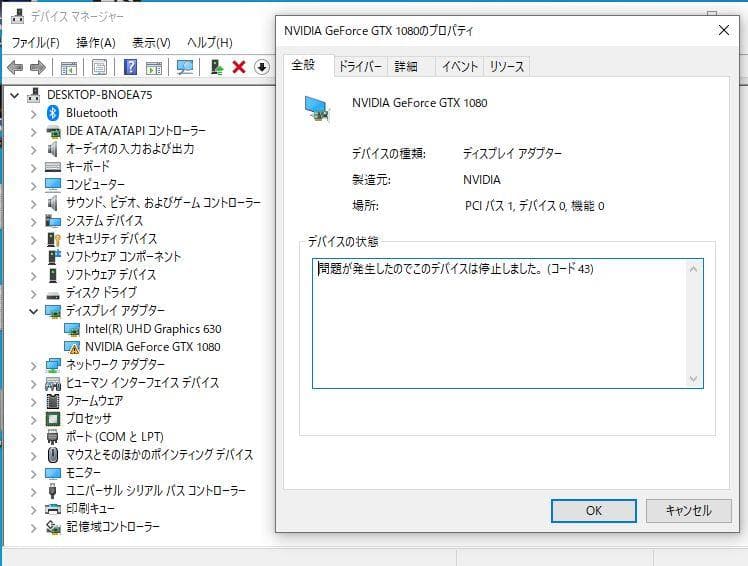The height and width of the screenshot is (566, 748).
Task: Click the Intel(R) UHD Graphics 630 device icon
Action: pyautogui.click(x=72, y=329)
